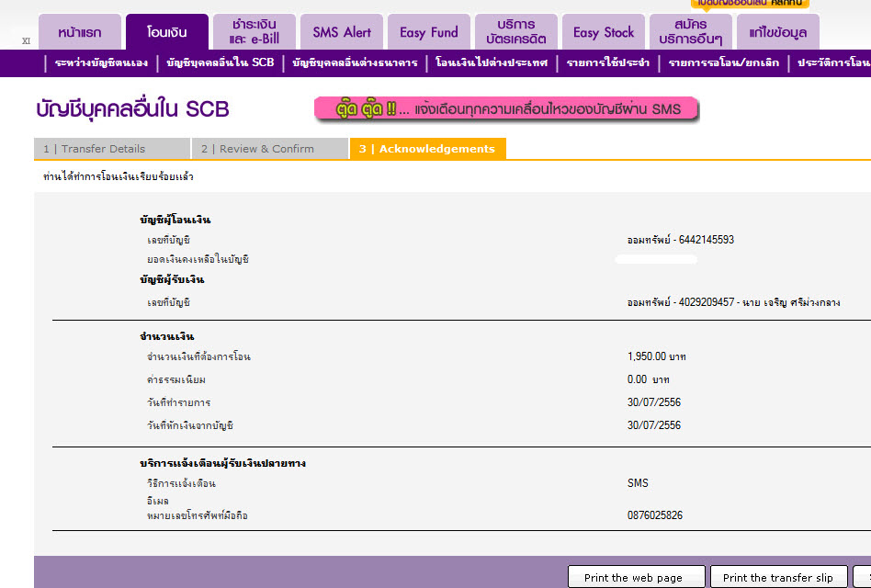Open the ชำระเงิน และ e-Bill tab

tap(255, 32)
